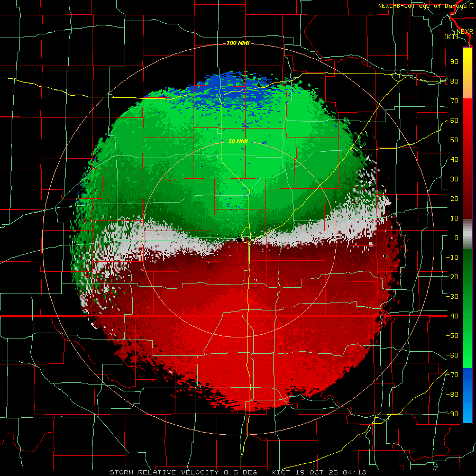Viewport: 476px width, 476px height.
Task: Click the "-90" value on velocity scale
Action: [452, 414]
